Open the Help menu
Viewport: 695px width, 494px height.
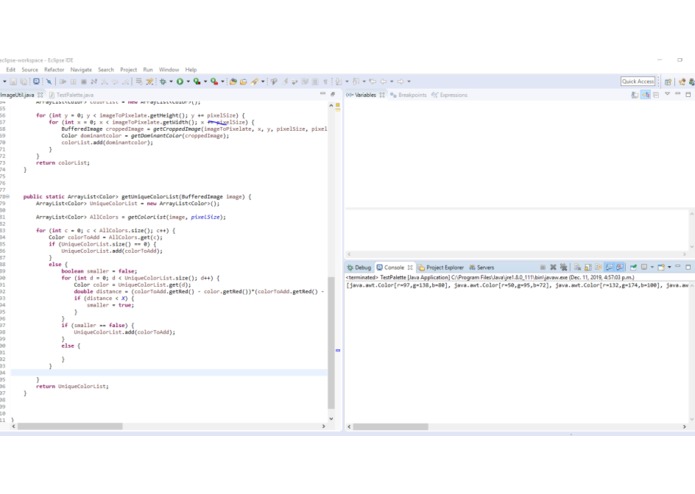191,70
